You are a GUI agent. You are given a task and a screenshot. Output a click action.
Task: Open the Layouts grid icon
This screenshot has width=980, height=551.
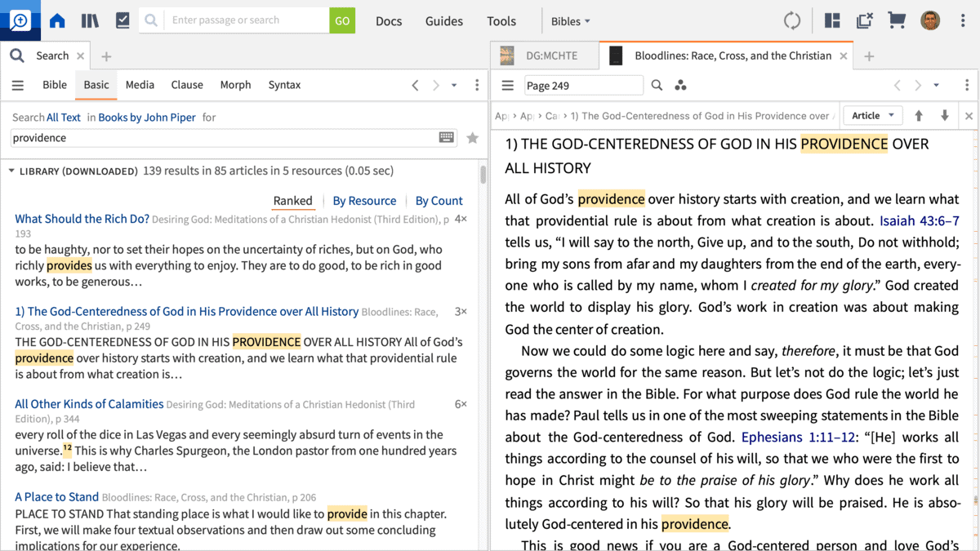832,21
